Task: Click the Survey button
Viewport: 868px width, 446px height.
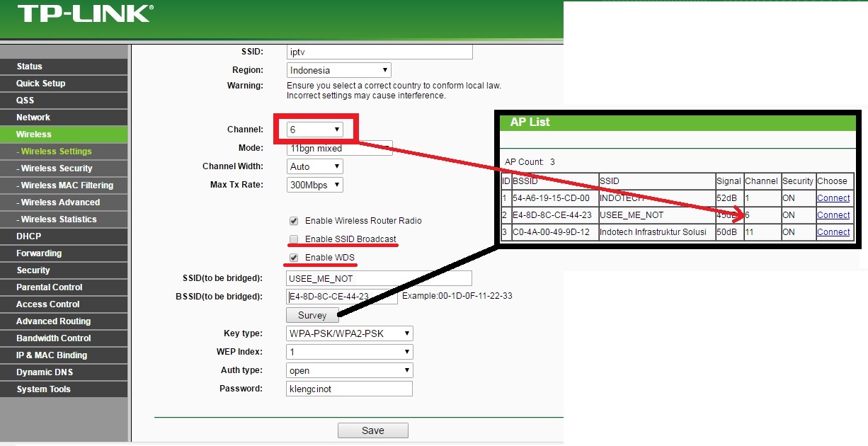Action: (312, 315)
